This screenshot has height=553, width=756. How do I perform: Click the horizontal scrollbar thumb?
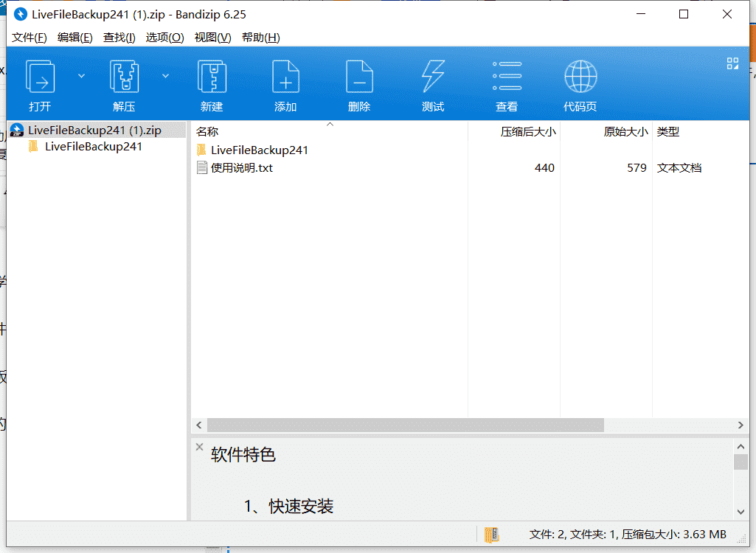tap(406, 425)
